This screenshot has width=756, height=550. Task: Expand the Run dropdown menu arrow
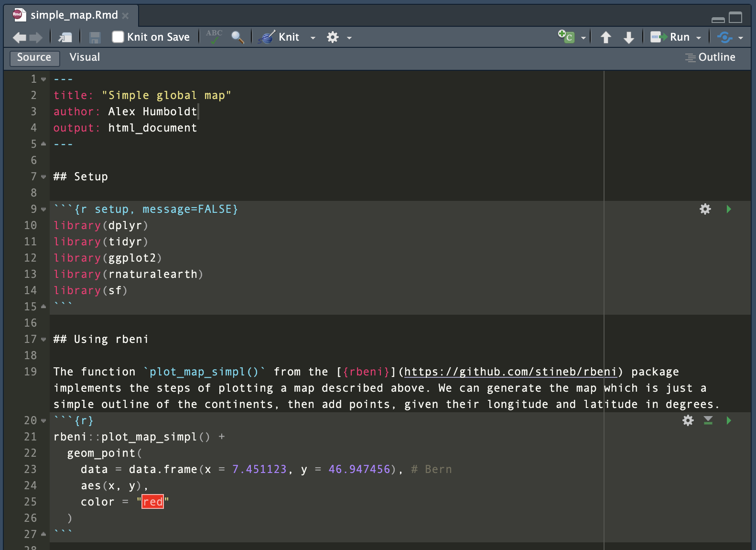tap(699, 38)
